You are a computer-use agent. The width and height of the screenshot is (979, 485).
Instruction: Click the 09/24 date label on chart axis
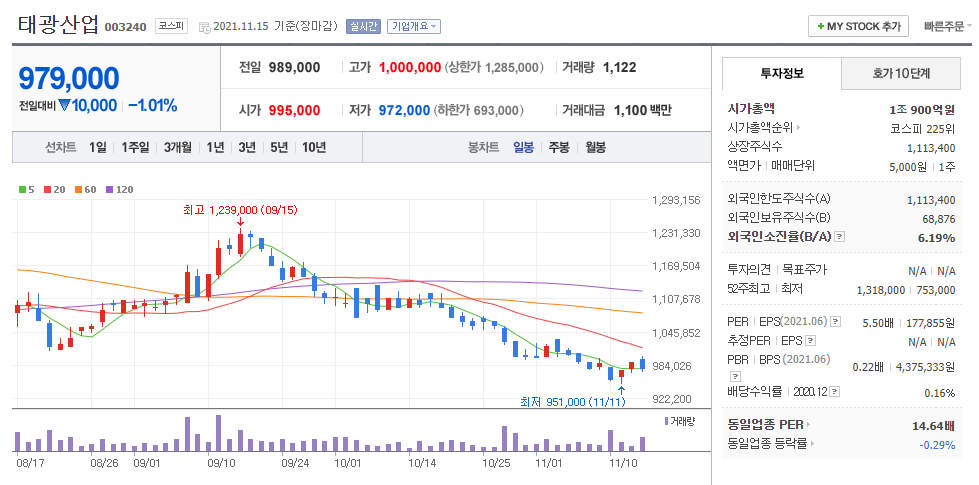295,464
